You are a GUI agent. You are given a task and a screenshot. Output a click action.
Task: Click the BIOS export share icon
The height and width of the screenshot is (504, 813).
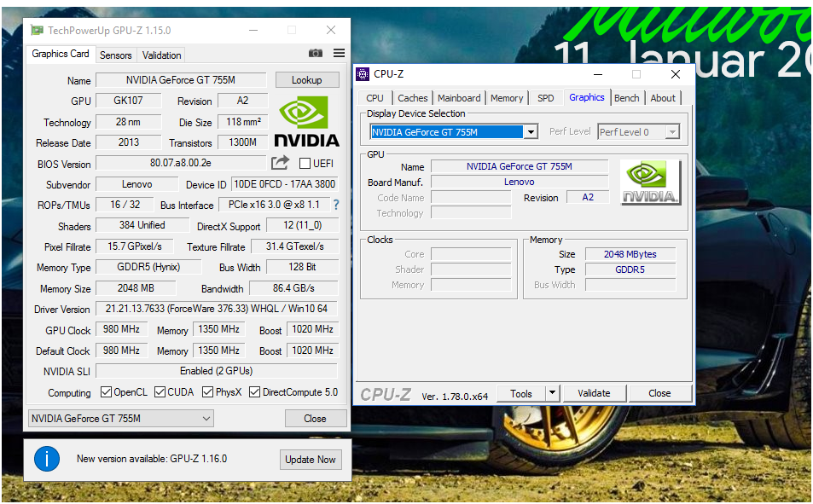(280, 163)
